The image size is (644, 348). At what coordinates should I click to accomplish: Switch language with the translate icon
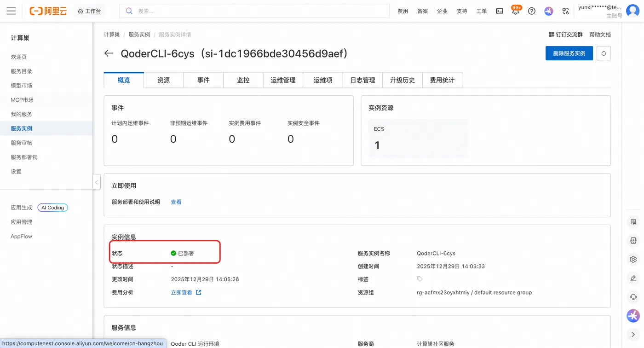click(565, 11)
